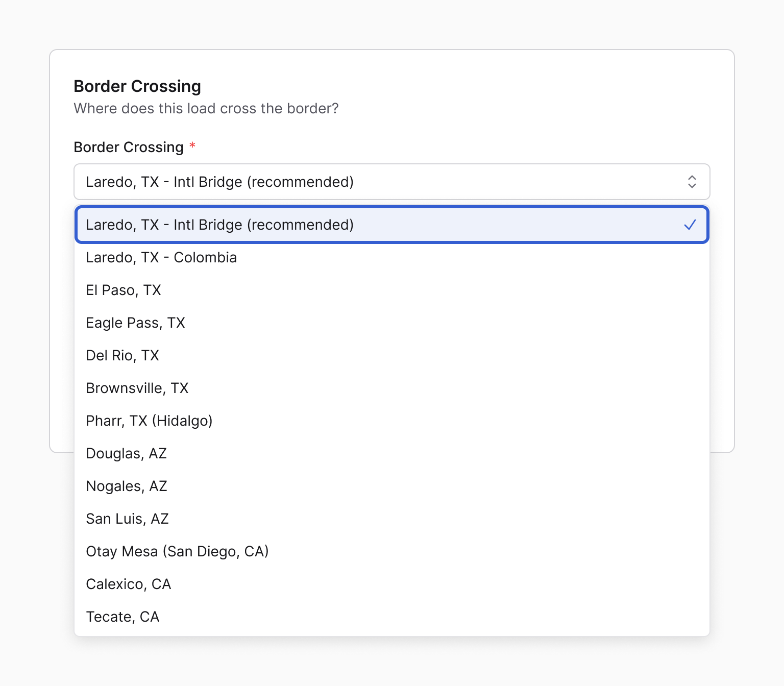Image resolution: width=784 pixels, height=686 pixels.
Task: Choose Del Rio, TX crossing
Action: (391, 355)
